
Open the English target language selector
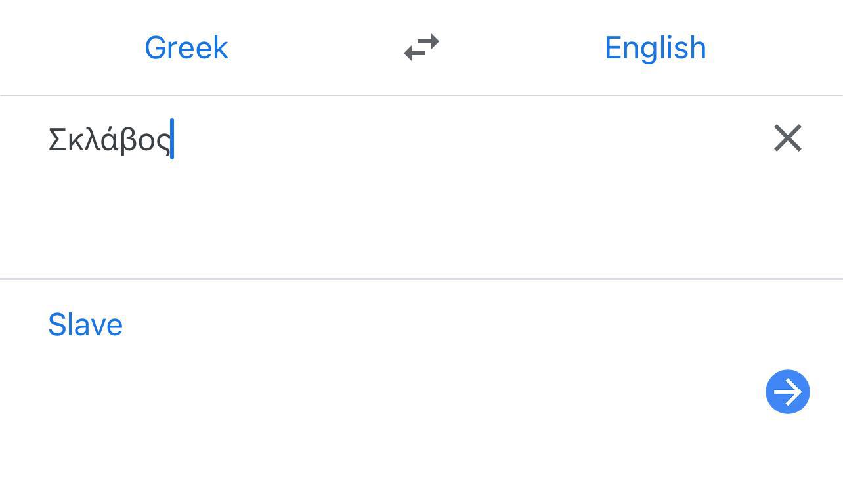[655, 48]
